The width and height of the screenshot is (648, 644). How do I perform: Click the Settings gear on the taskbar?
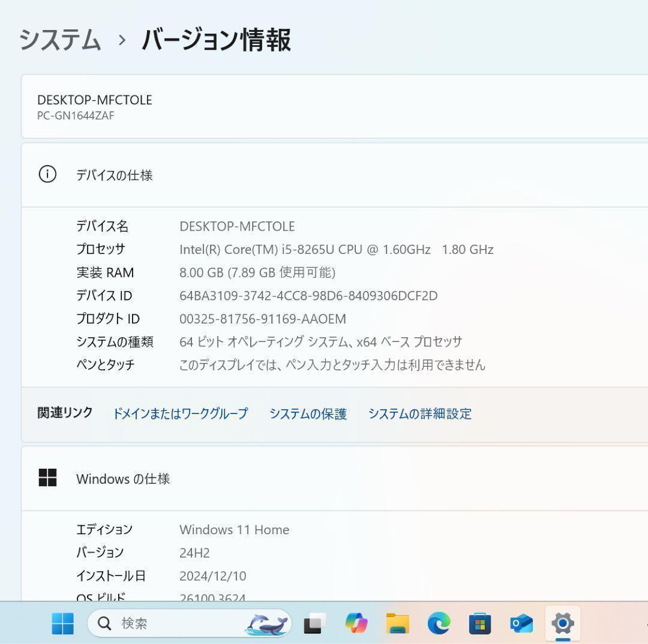point(563,624)
